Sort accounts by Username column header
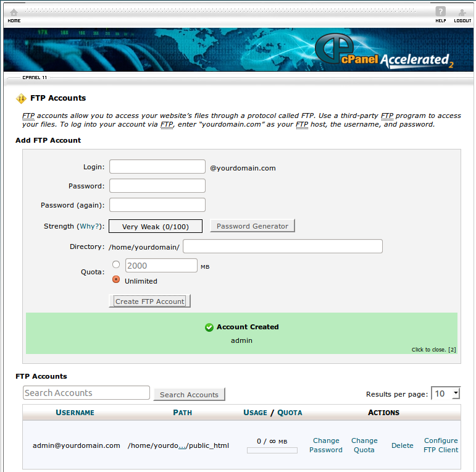Viewport: 476px width, 472px height. [75, 413]
